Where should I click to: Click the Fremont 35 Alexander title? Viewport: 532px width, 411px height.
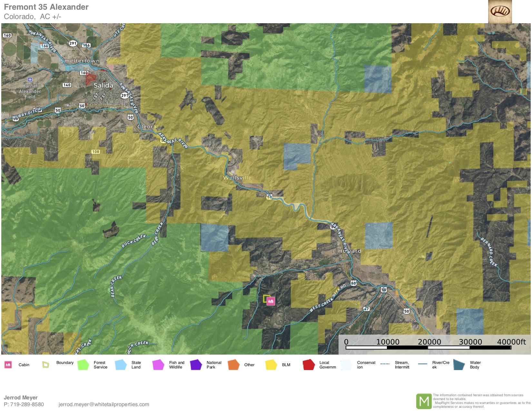pyautogui.click(x=46, y=7)
